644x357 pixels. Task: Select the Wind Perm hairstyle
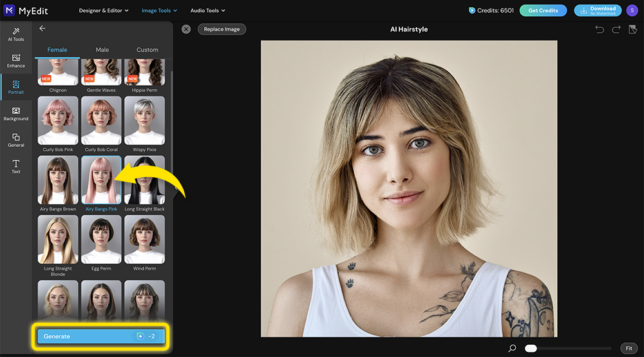click(x=144, y=240)
